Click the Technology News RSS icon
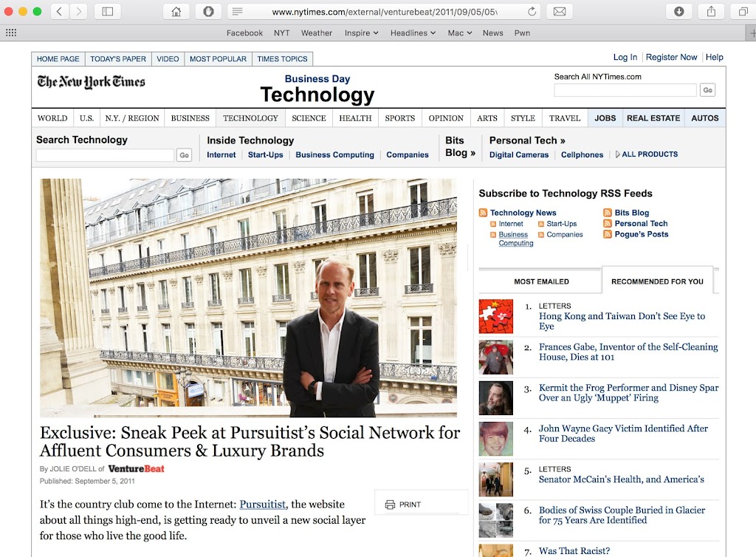The image size is (756, 557). coord(483,213)
